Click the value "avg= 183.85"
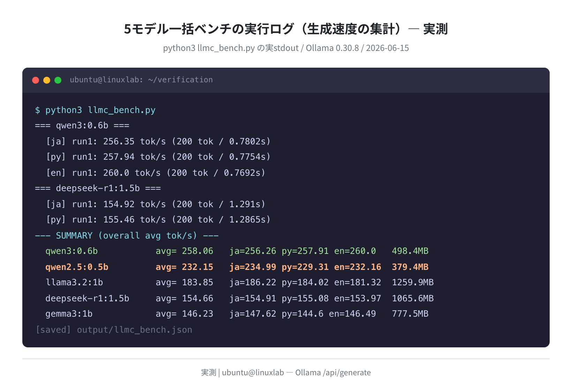This screenshot has width=572, height=392. [x=185, y=282]
